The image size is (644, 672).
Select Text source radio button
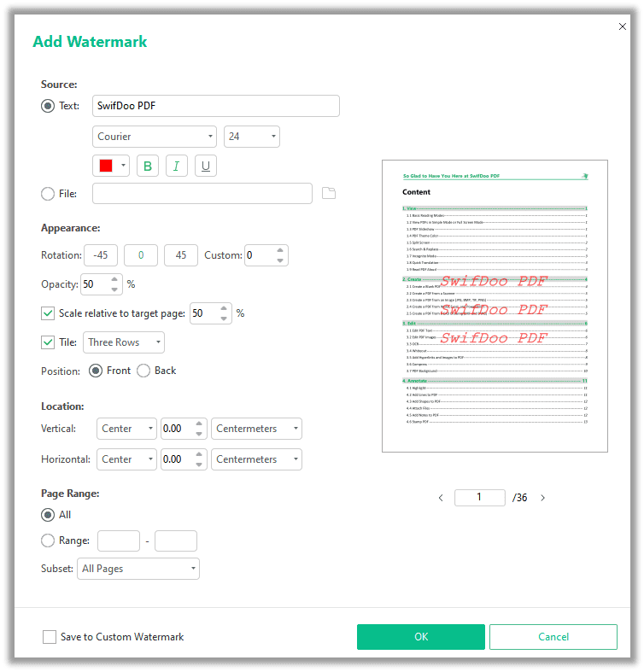click(x=48, y=106)
